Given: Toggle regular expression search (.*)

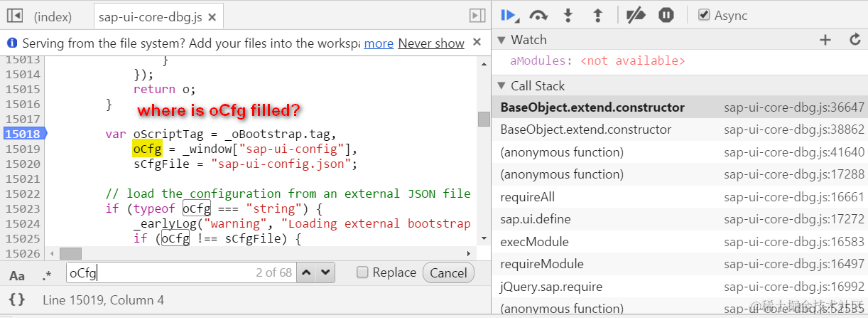Looking at the screenshot, I should coord(47,275).
